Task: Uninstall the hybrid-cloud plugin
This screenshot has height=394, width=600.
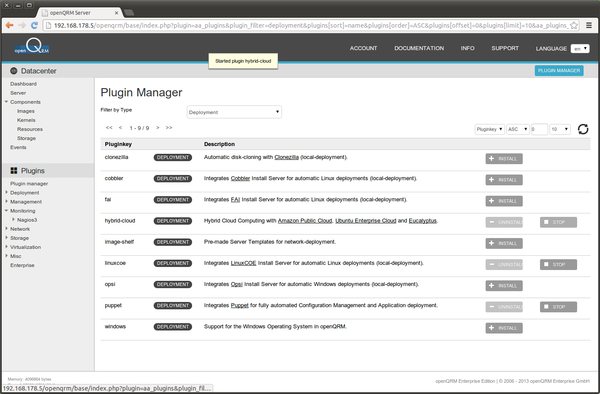Action: click(504, 222)
